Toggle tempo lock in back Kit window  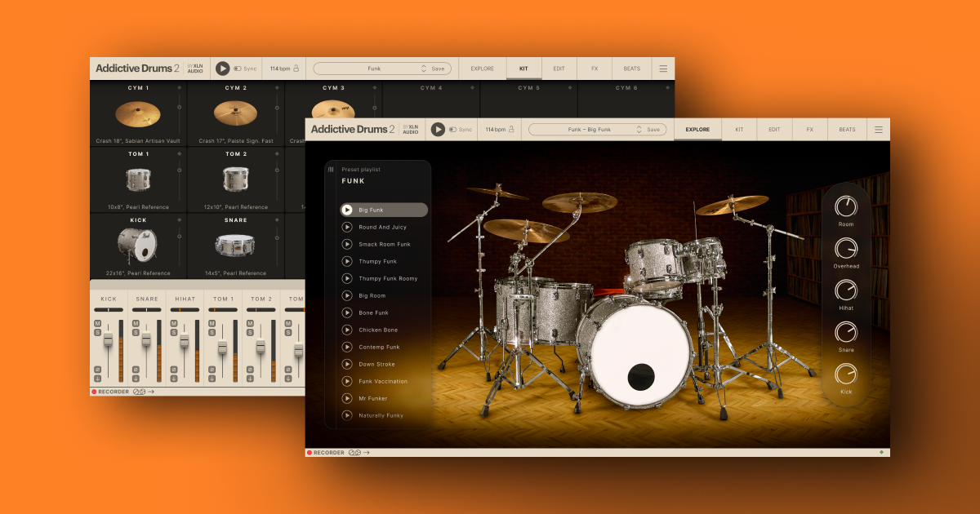(296, 69)
